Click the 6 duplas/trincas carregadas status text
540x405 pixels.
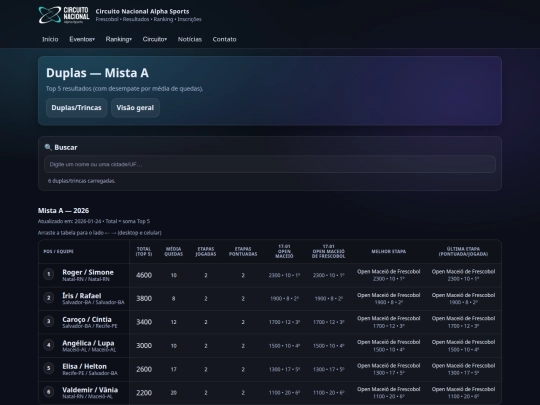(x=82, y=181)
